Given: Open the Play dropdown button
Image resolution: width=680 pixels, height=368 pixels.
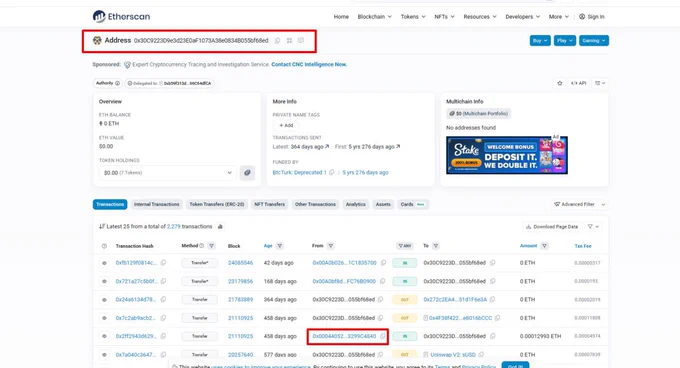Looking at the screenshot, I should [565, 40].
